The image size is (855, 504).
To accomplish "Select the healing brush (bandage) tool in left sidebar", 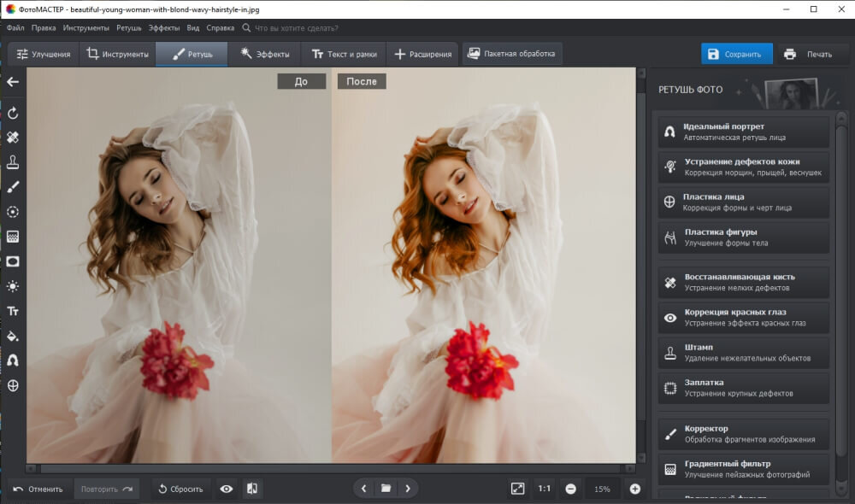I will pos(13,138).
